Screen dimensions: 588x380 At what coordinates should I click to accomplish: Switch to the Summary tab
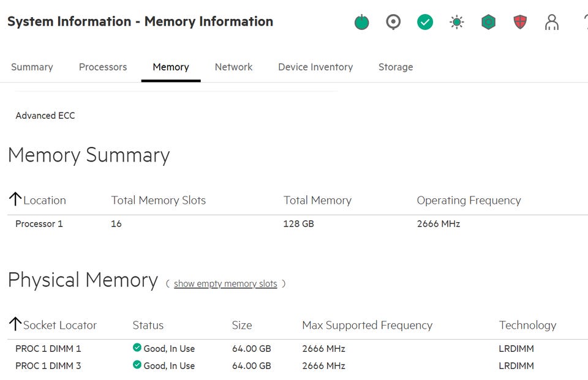click(32, 67)
